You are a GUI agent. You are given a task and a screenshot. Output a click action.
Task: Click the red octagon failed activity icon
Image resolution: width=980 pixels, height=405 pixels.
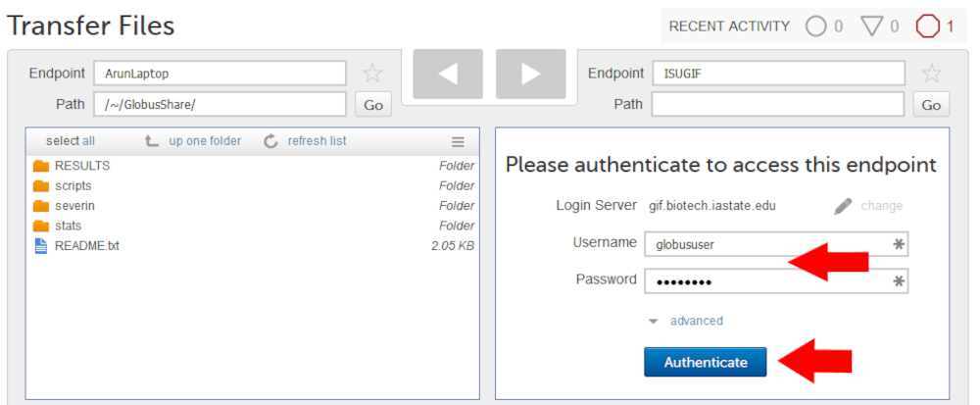[x=926, y=26]
